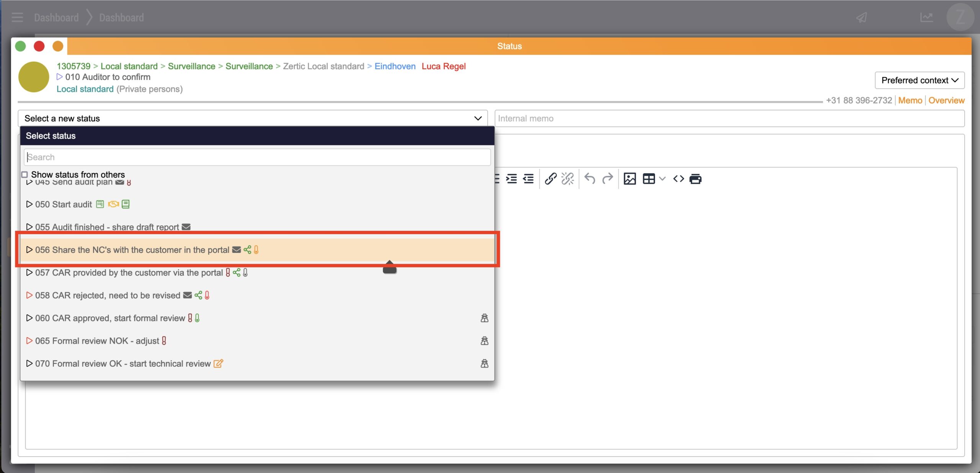
Task: Select status 056 Share the NC's with customer
Action: tap(132, 250)
